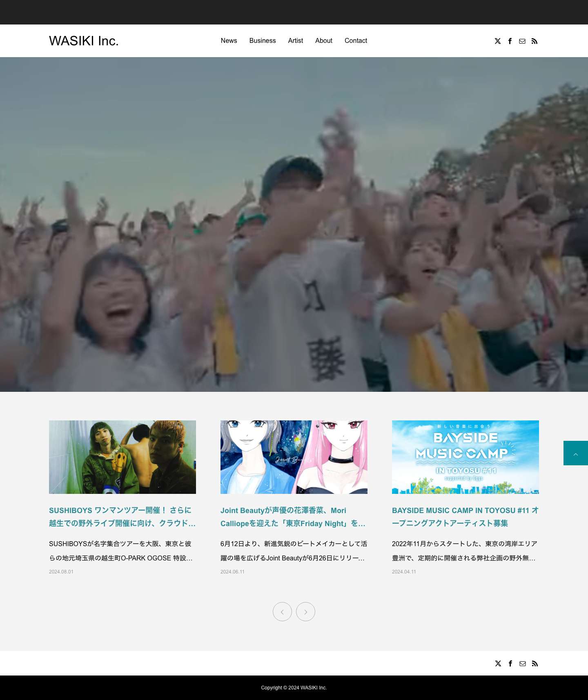This screenshot has height=700, width=588.
Task: Open the Artist menu item
Action: coord(296,41)
